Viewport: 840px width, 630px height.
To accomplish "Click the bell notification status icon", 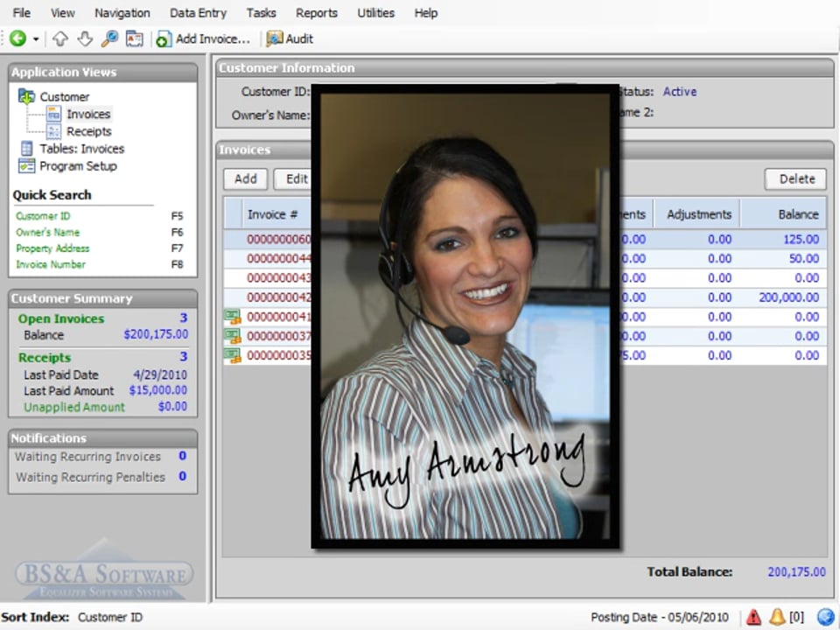I will [777, 617].
